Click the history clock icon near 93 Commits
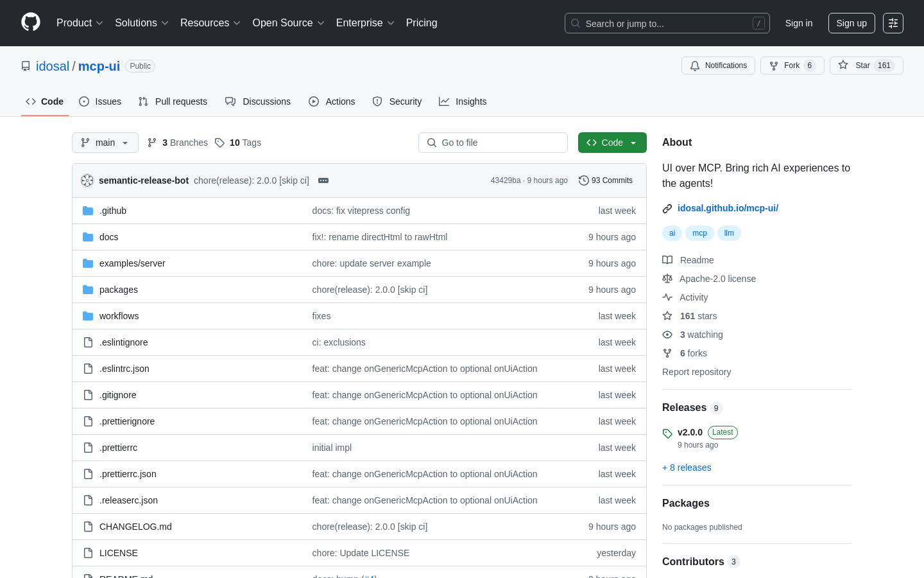The width and height of the screenshot is (924, 578). [x=583, y=180]
